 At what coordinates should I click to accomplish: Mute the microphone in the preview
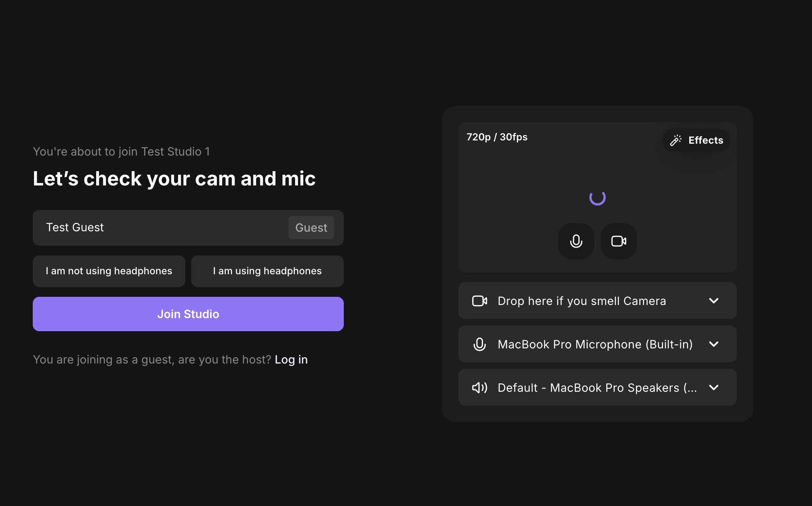[x=576, y=241]
